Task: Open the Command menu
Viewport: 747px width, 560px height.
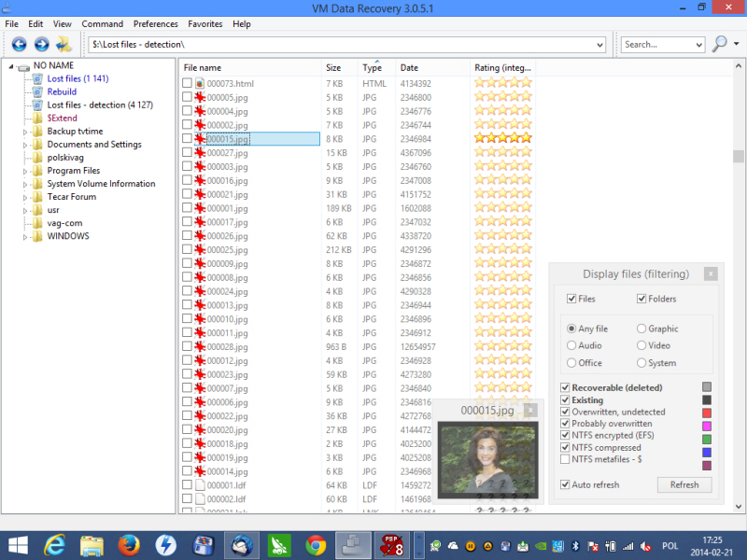Action: pos(102,24)
